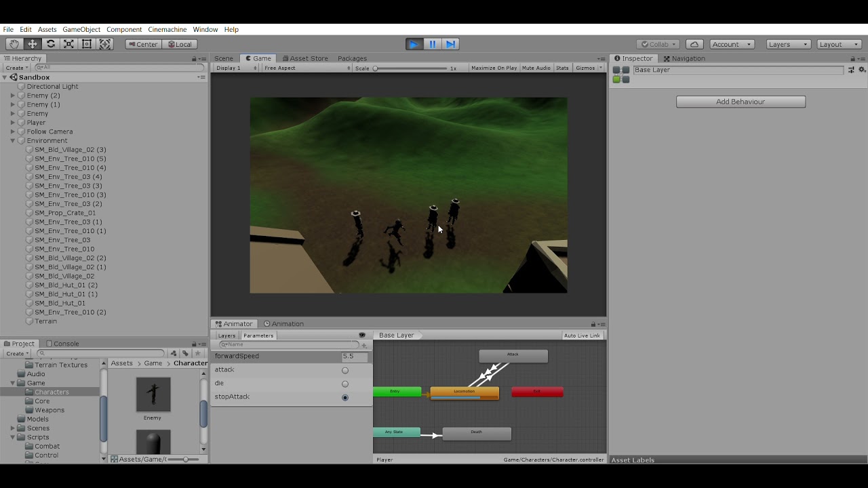Select the Attack state node
868x488 pixels.
[x=513, y=356]
